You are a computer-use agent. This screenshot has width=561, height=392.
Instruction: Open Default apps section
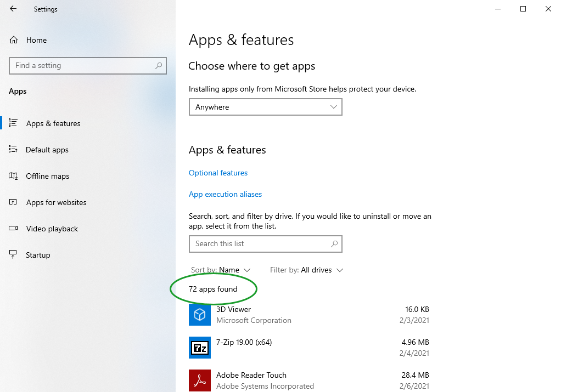tap(47, 150)
